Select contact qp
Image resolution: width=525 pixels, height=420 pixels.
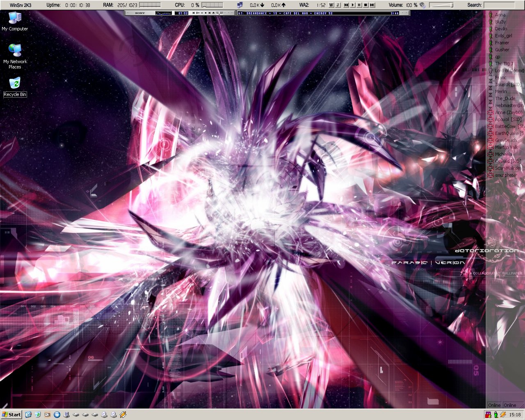click(498, 57)
